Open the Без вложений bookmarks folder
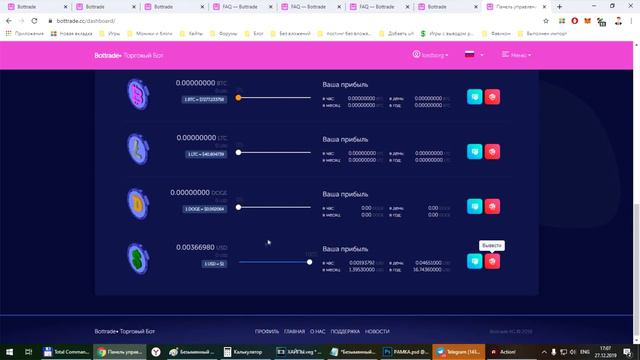Viewport: 640px width, 360px height. pos(290,33)
